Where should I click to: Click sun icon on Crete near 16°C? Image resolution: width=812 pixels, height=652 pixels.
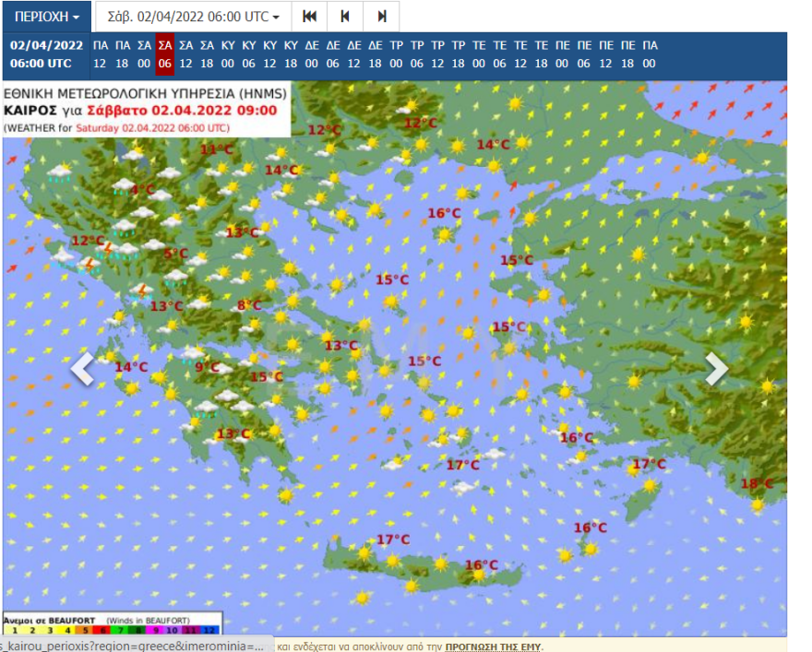tap(479, 575)
